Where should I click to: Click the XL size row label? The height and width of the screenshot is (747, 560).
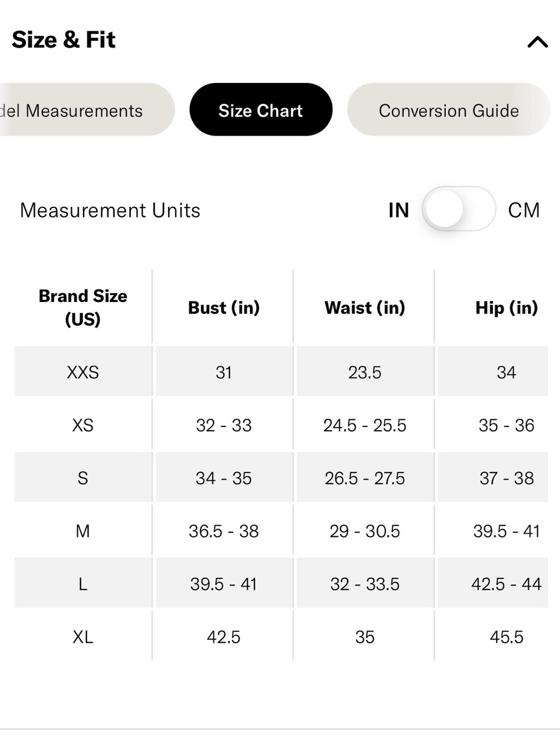pos(83,637)
